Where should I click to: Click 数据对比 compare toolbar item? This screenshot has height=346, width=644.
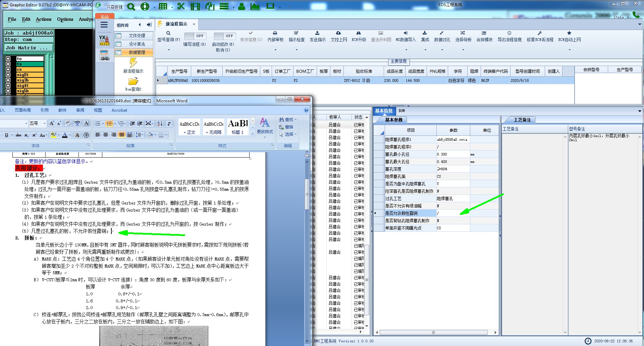coord(442,36)
